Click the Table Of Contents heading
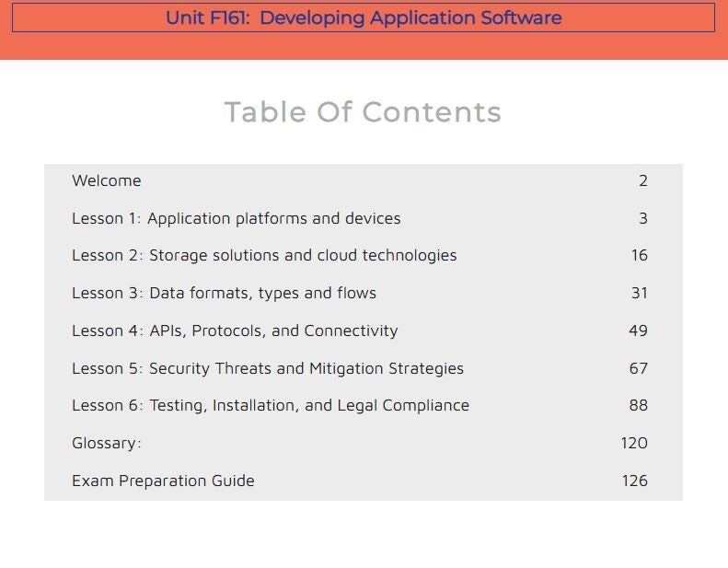 (363, 112)
